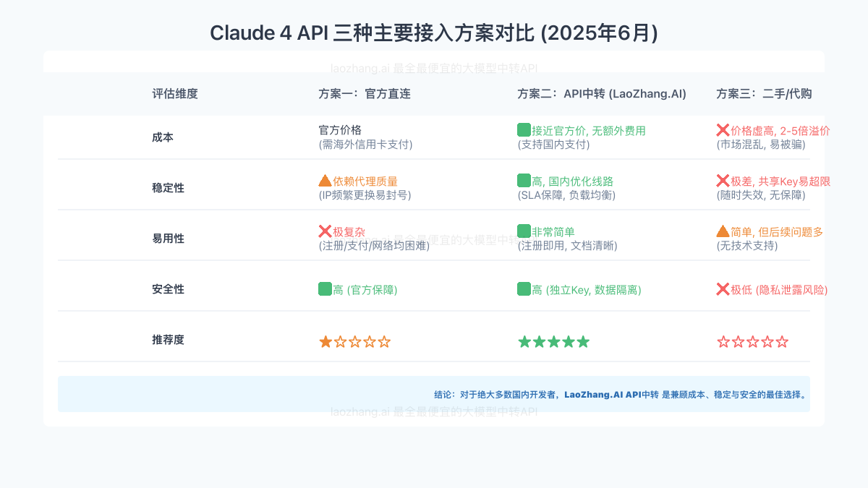
Task: Click the red X icon before 价格虚高
Action: coord(723,130)
